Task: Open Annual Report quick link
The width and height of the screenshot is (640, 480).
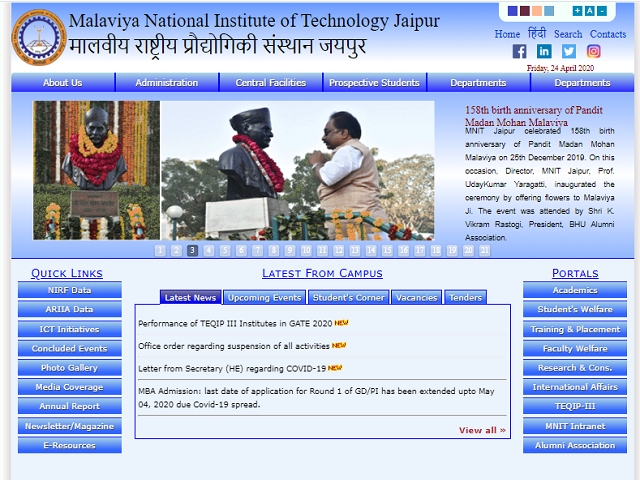Action: point(70,406)
